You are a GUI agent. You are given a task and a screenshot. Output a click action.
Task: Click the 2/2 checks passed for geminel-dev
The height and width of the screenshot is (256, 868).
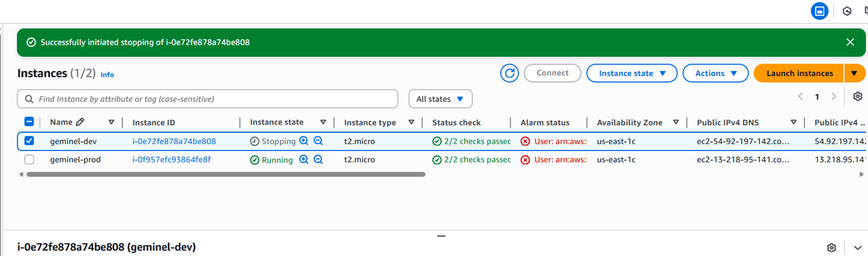(x=471, y=141)
